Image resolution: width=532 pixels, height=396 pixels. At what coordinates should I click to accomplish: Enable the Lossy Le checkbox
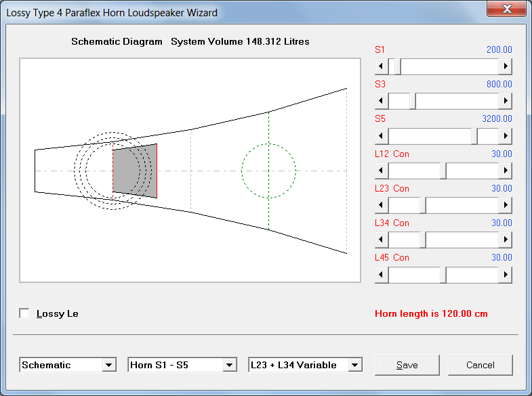24,313
